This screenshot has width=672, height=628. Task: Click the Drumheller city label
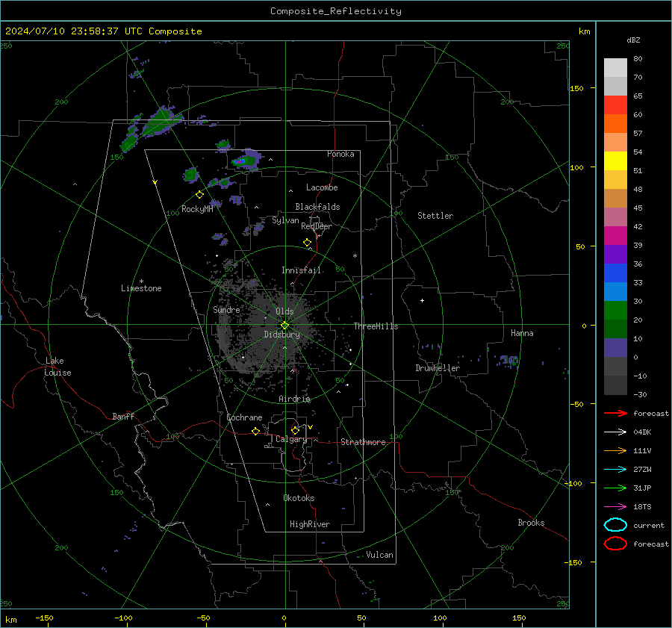(x=438, y=368)
